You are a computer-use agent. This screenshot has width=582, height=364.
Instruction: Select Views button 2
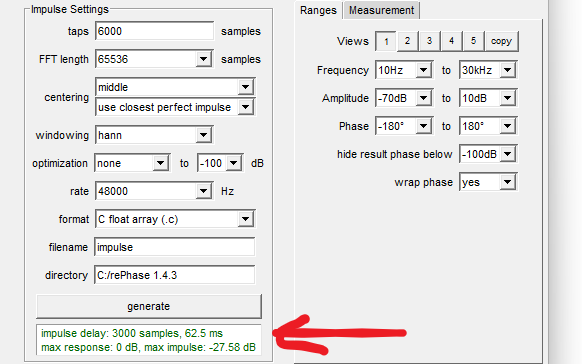click(408, 41)
